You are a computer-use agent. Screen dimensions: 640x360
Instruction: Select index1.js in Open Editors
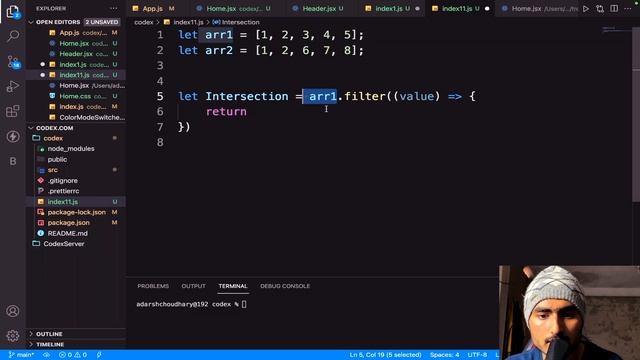(76, 64)
